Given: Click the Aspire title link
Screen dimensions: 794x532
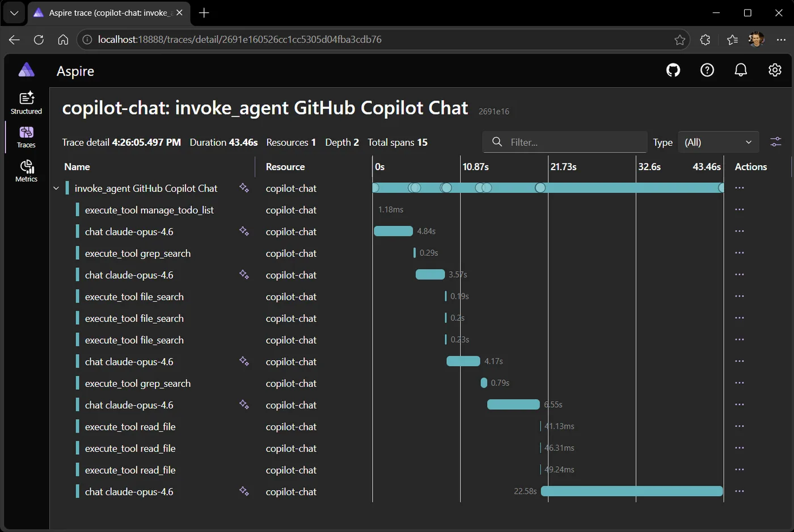Looking at the screenshot, I should coord(75,71).
